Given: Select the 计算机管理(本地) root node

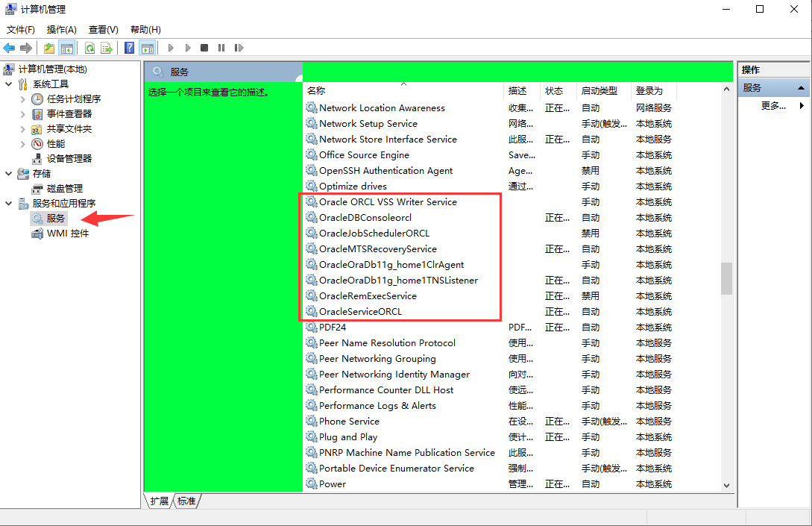Looking at the screenshot, I should click(52, 69).
